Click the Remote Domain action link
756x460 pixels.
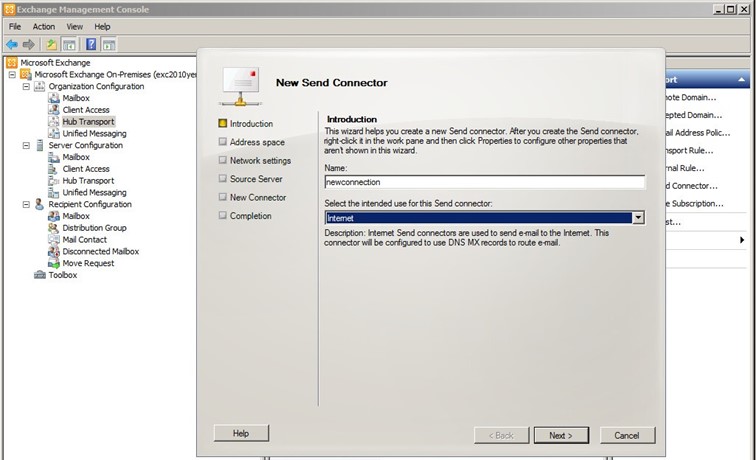[x=690, y=97]
